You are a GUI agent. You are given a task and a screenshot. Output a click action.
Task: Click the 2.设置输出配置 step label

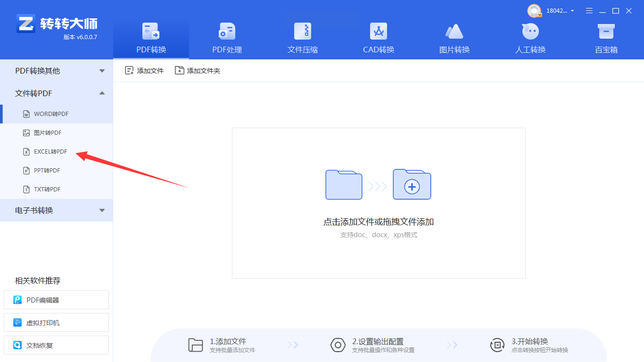click(x=378, y=341)
